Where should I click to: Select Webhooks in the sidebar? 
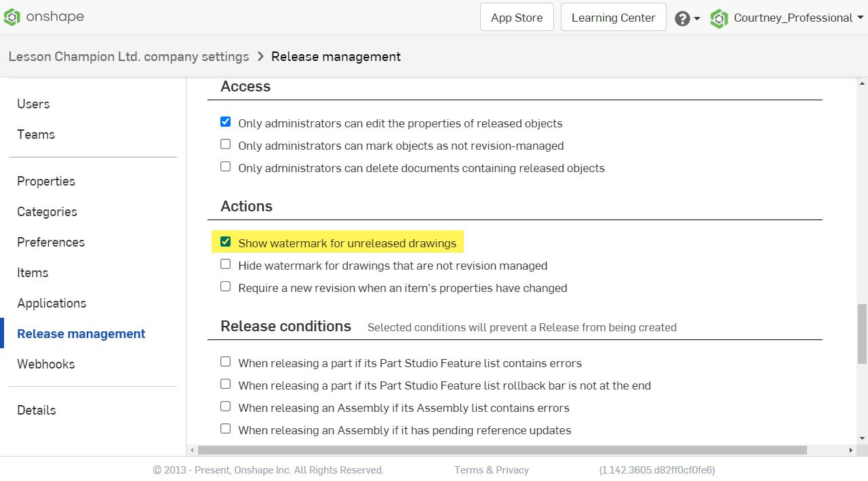pos(45,364)
